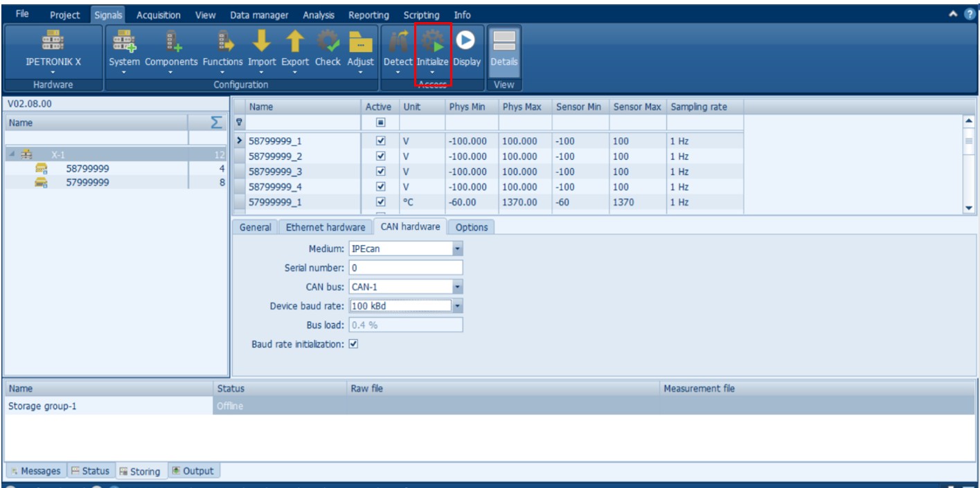The width and height of the screenshot is (980, 488).
Task: Open the Acquisition ribbon tab
Action: point(158,15)
